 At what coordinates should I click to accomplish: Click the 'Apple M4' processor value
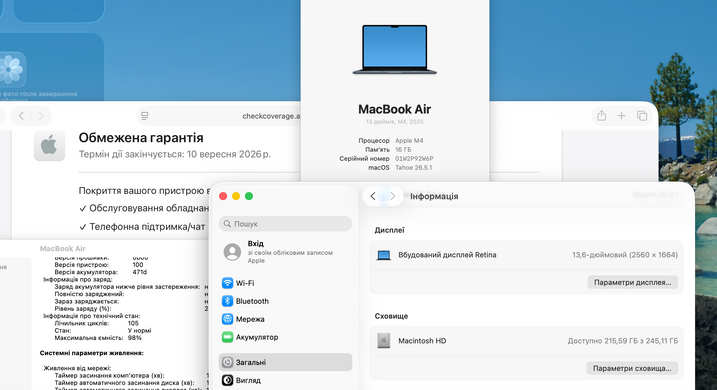click(x=409, y=141)
